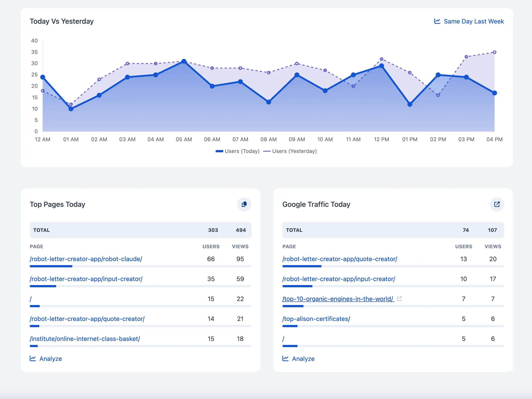Click the /top-10-organic-engines-in-the-world/ link
Viewport: 532px width, 399px height.
click(338, 299)
